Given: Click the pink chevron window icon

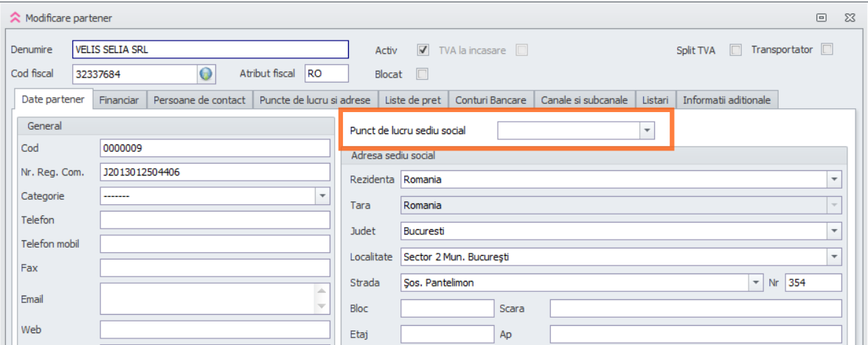Looking at the screenshot, I should coord(15,18).
